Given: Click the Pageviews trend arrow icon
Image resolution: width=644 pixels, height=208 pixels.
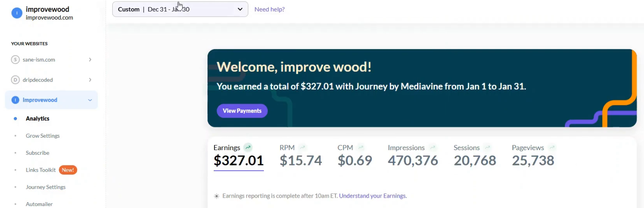Looking at the screenshot, I should point(552,147).
